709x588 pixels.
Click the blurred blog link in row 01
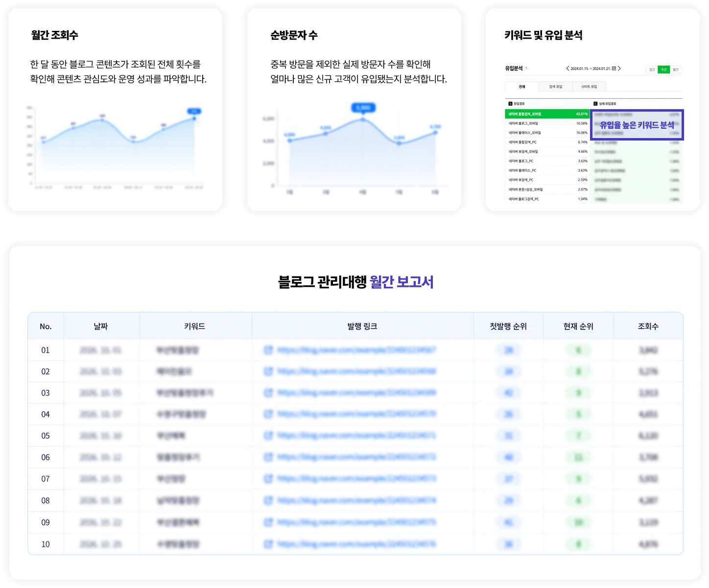356,350
